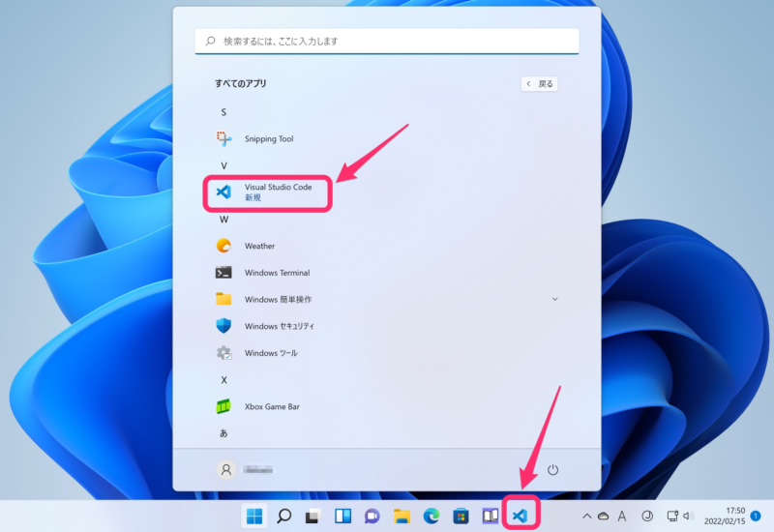Open the power options button
The width and height of the screenshot is (774, 532).
click(x=552, y=469)
